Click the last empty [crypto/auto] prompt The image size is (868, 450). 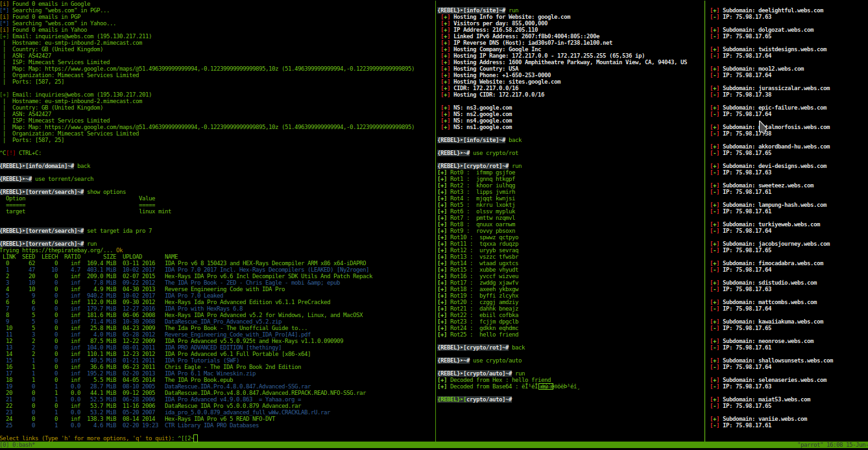tap(475, 399)
